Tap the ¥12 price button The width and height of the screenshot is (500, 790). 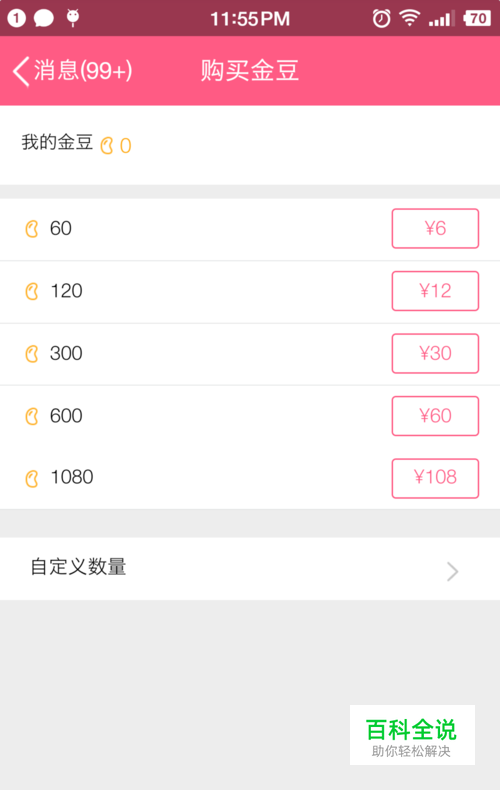tap(435, 291)
